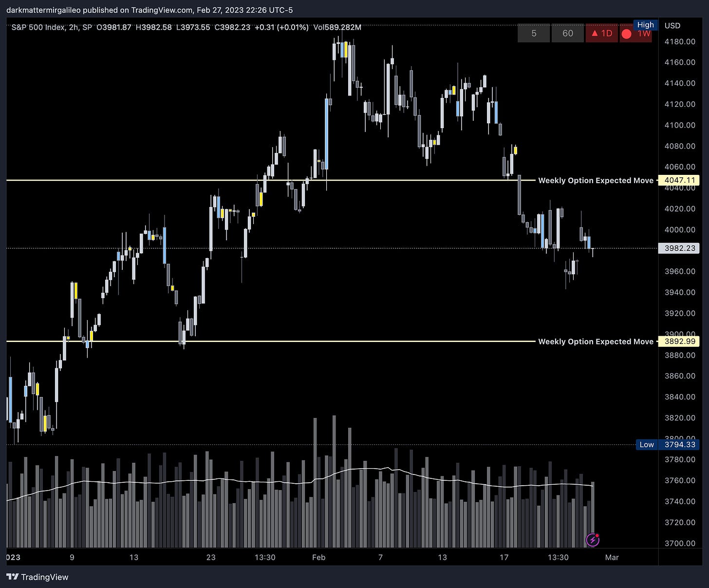Image resolution: width=709 pixels, height=588 pixels.
Task: Click the 3780.00 price axis label
Action: click(x=680, y=459)
